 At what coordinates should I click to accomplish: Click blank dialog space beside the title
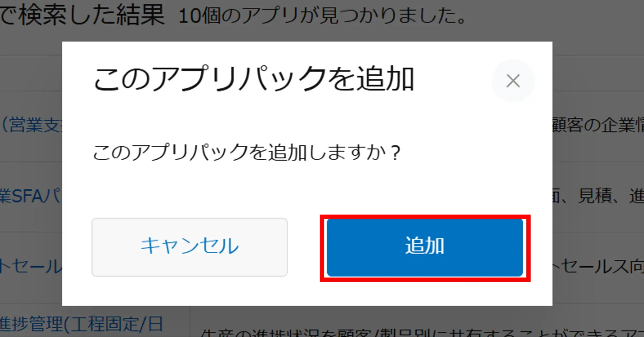[453, 79]
